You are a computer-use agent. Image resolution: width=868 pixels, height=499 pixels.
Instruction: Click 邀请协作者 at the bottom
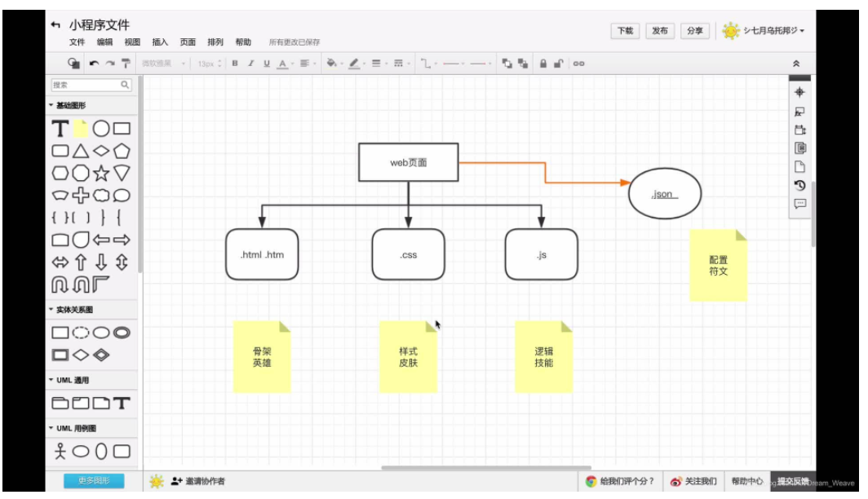click(198, 481)
